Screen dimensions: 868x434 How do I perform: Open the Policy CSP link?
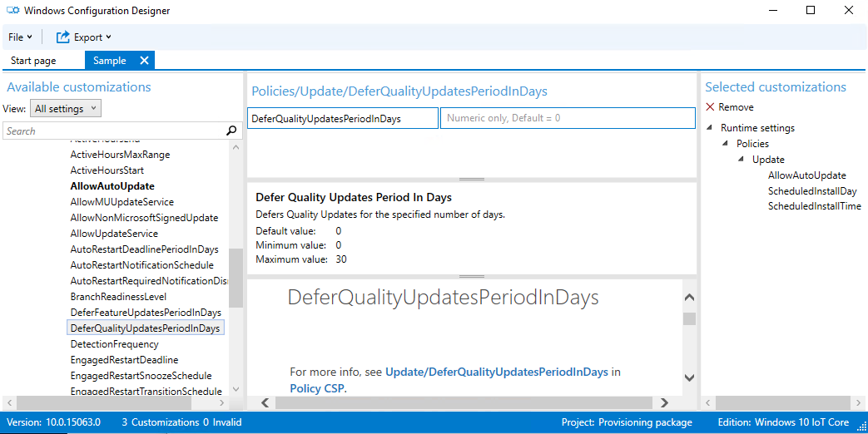(317, 388)
